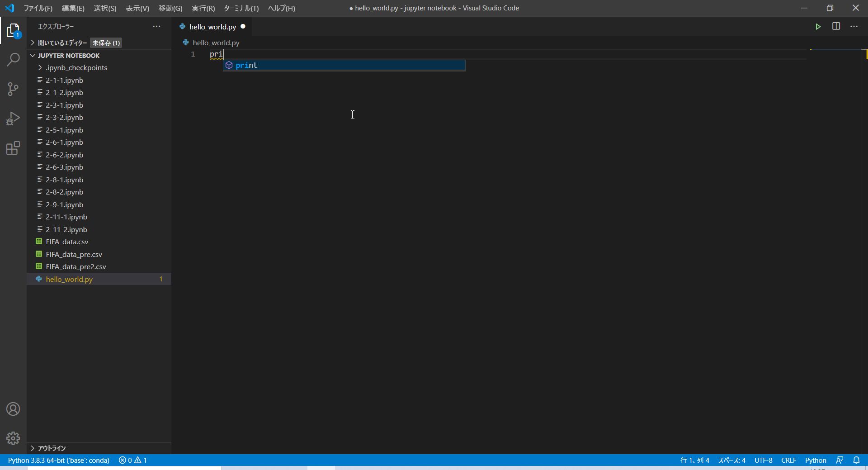
Task: Open the Run and Debug view
Action: pyautogui.click(x=13, y=118)
